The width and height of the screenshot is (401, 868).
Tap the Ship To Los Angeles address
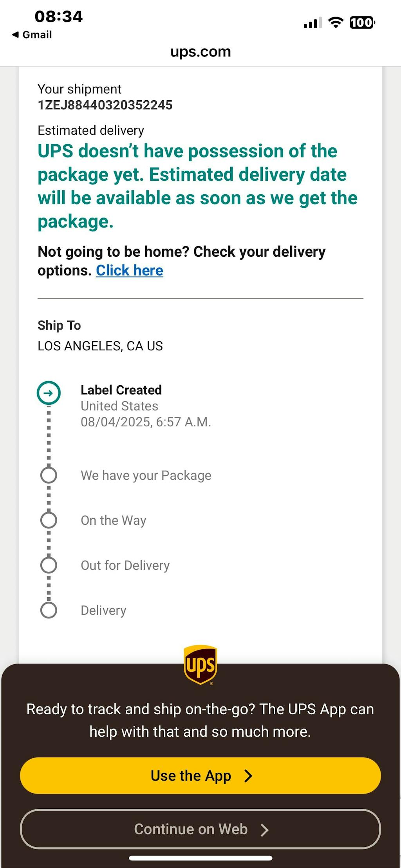100,346
